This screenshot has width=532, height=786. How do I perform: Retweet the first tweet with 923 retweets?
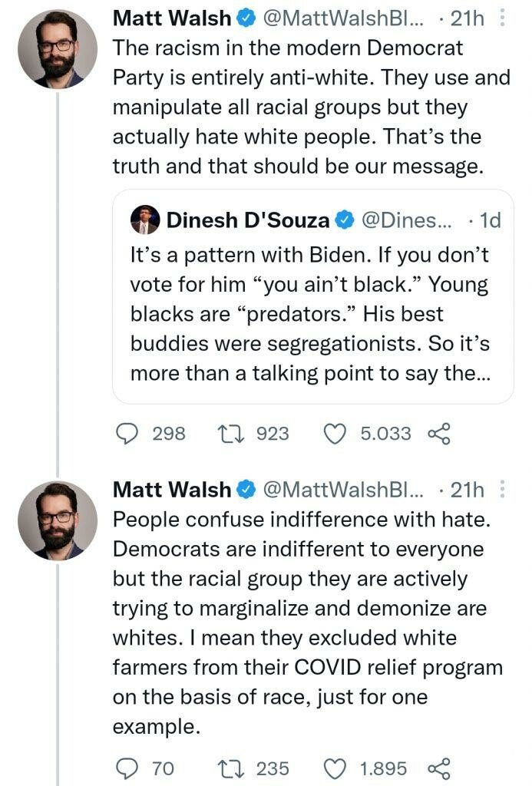[230, 434]
